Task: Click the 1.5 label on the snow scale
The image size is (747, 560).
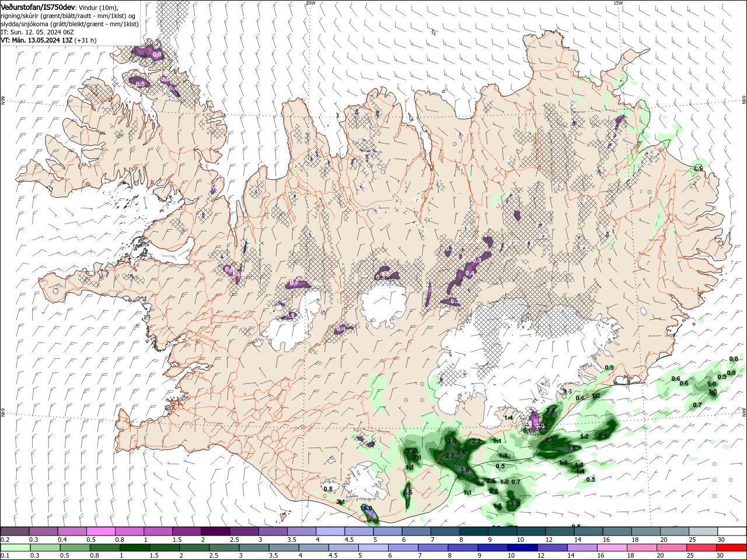Action: pos(178,540)
